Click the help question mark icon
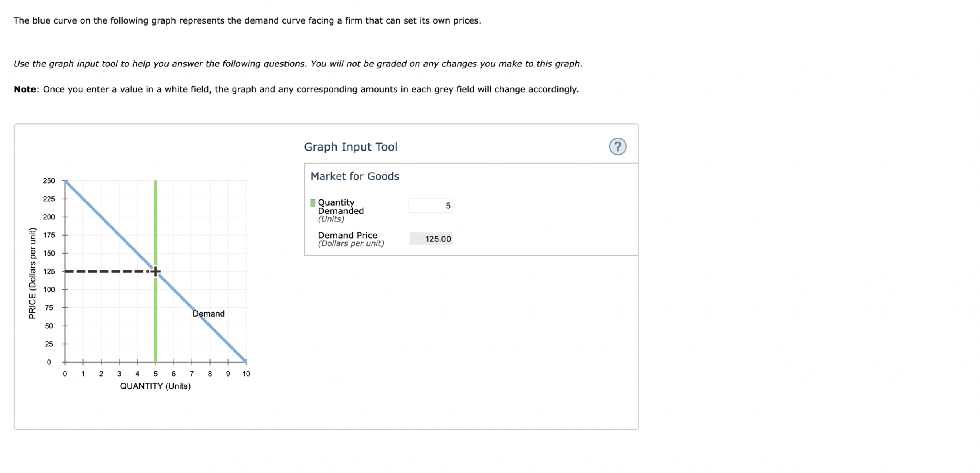Screen dimensions: 980x473 click(x=617, y=147)
